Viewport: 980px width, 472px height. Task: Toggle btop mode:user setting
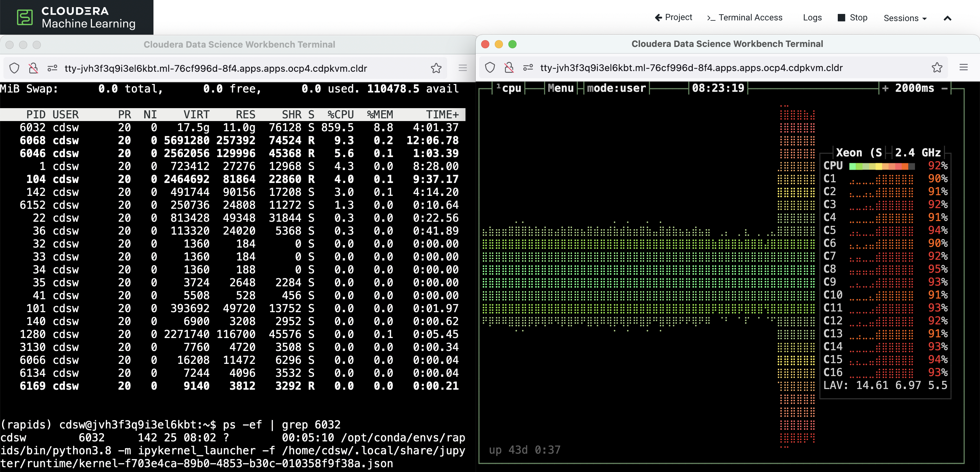tap(616, 88)
